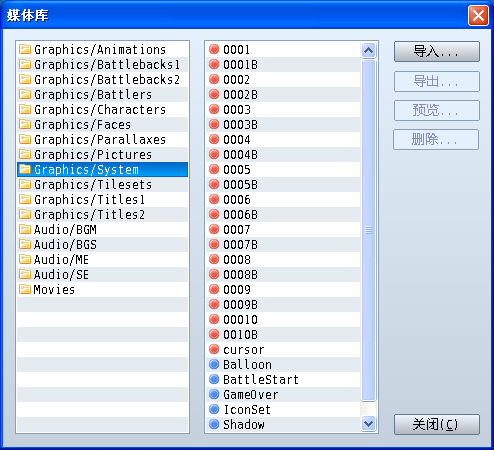Select file 0002 in the list

coord(283,79)
